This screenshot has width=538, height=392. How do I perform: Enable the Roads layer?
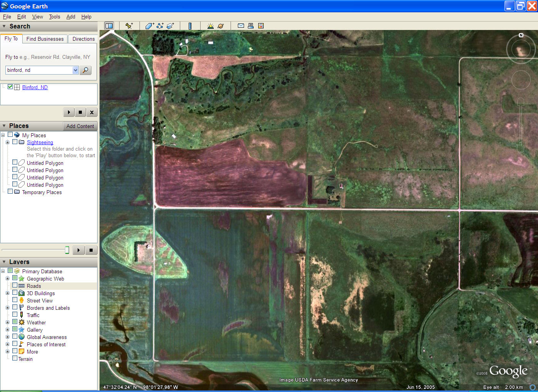coord(15,286)
